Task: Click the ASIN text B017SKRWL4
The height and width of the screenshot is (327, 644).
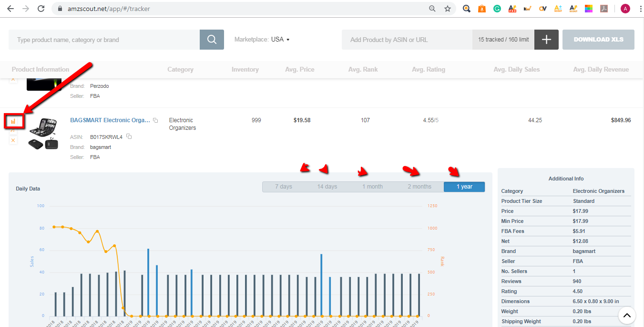Action: 106,137
